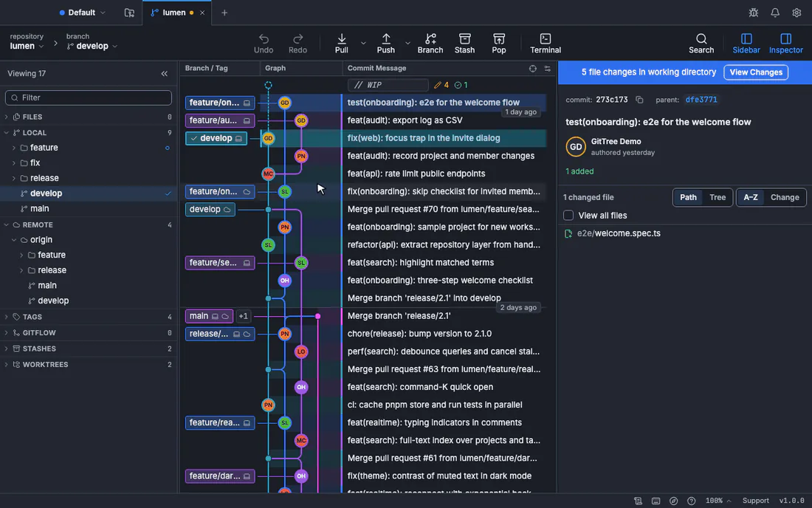Open the repository folder browser icon
This screenshot has height=508, width=812.
(x=129, y=13)
